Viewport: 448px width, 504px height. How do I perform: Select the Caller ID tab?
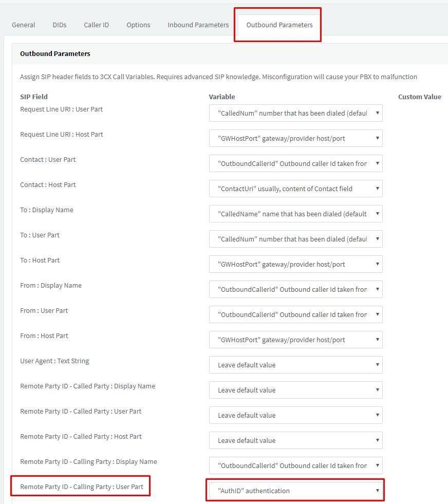click(96, 25)
